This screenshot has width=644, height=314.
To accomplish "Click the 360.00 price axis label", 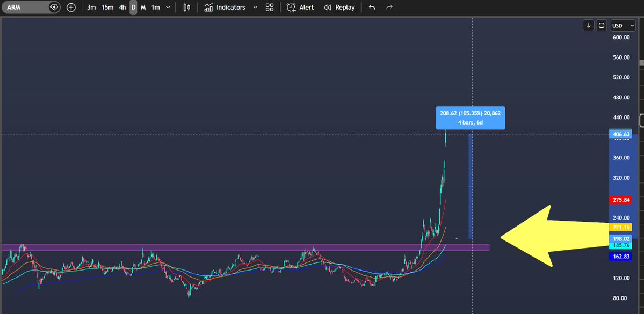I will tap(621, 158).
